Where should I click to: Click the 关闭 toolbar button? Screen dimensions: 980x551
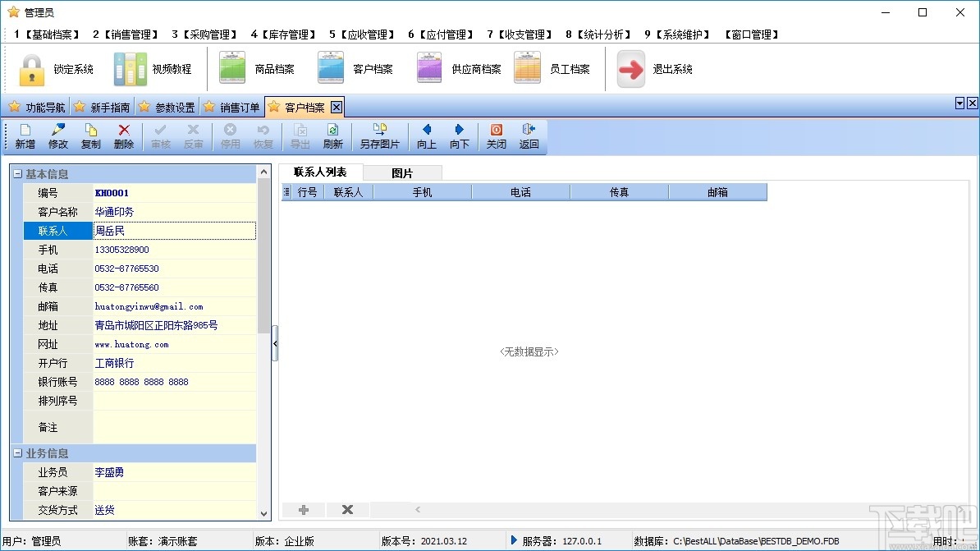(497, 136)
